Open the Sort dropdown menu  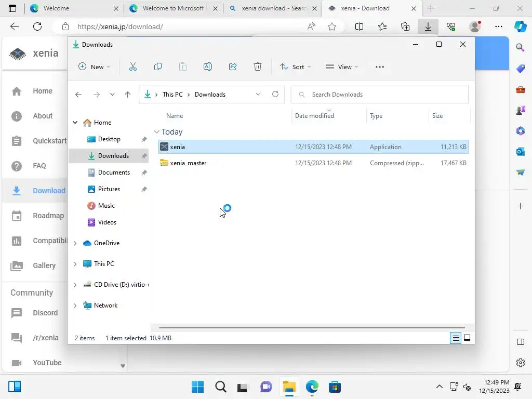[x=295, y=67]
